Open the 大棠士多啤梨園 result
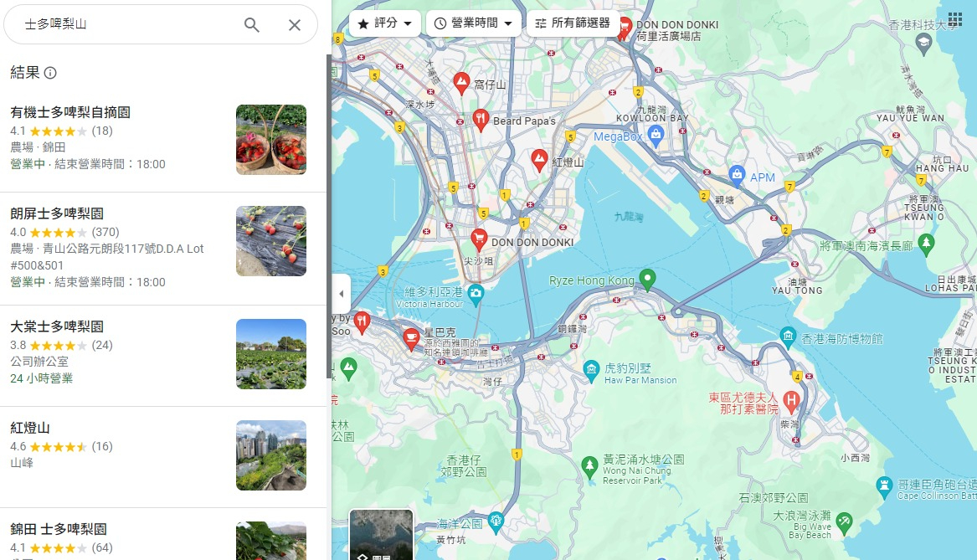 click(x=163, y=355)
